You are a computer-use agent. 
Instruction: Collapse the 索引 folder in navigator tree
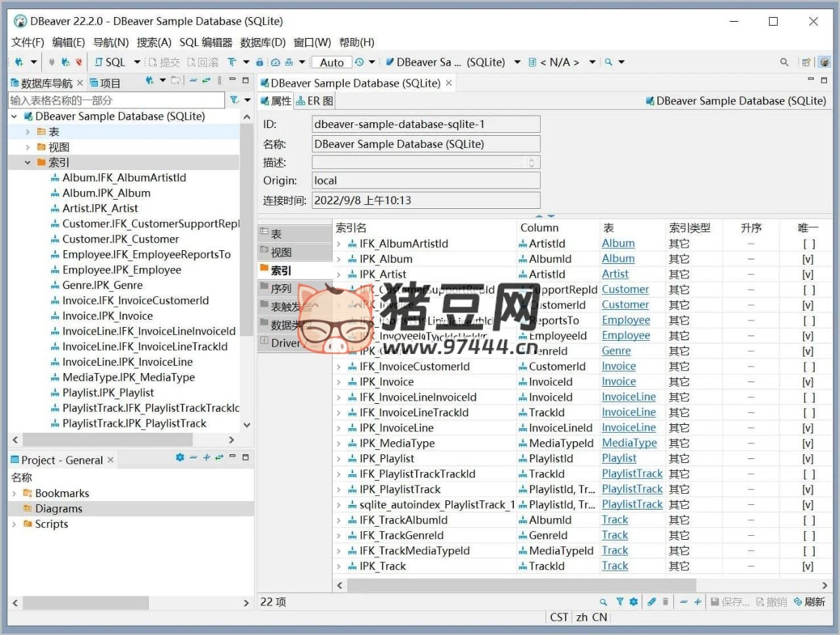pos(28,163)
